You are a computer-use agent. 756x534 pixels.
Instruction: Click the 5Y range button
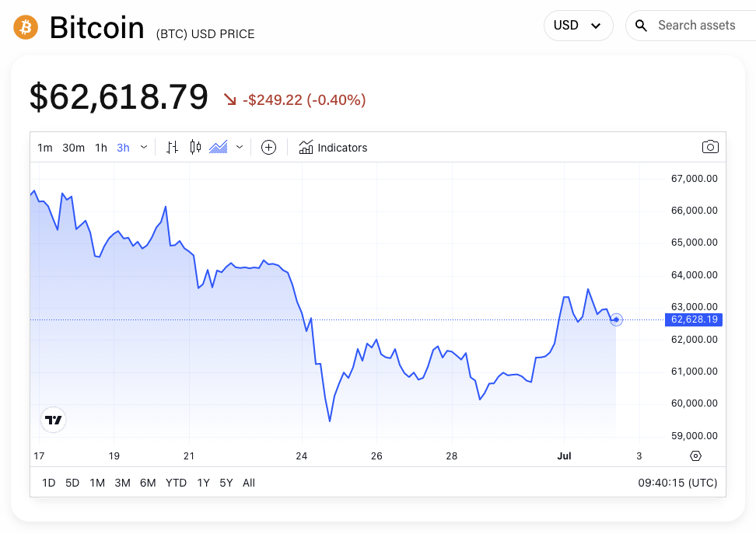tap(226, 483)
